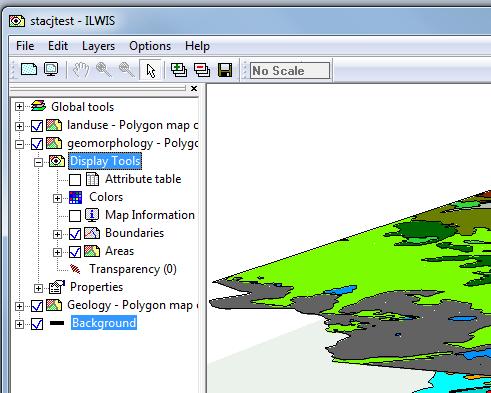Click the Map Information icon
Screen dimensions: 491x393
pyautogui.click(x=92, y=215)
